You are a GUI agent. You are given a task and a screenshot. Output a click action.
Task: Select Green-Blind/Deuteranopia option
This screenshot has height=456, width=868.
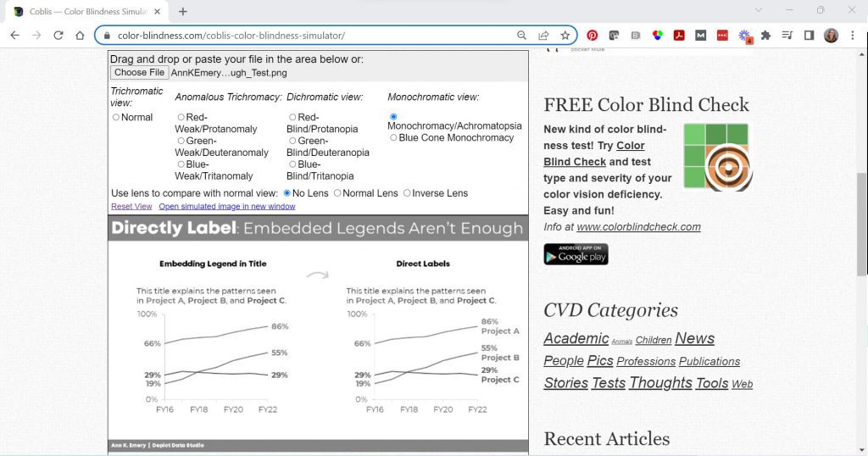tap(292, 141)
